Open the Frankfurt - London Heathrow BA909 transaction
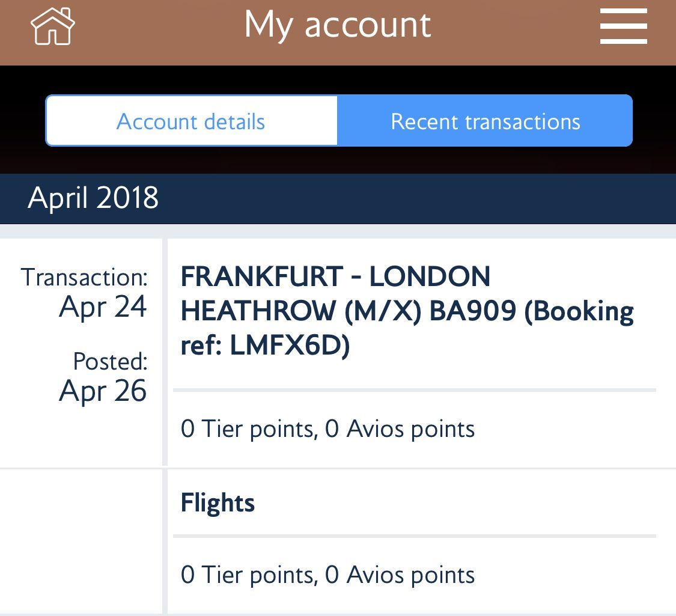Viewport: 676px width, 616px height. tap(407, 310)
